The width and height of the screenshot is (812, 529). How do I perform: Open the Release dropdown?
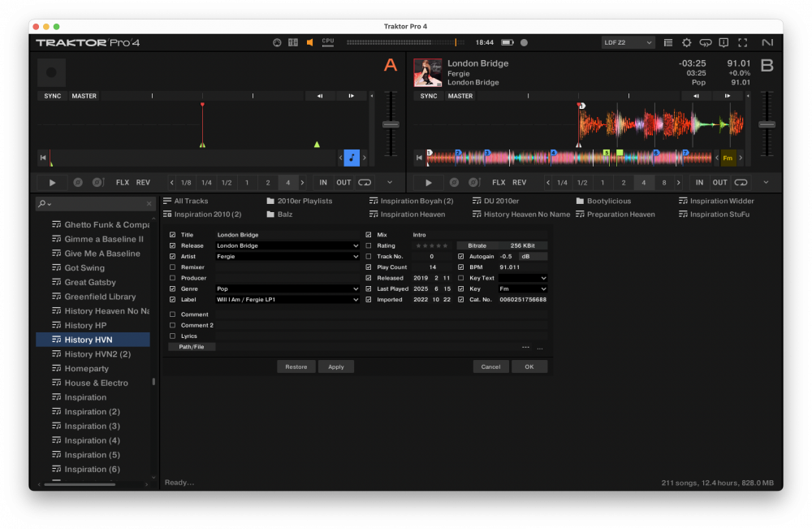[x=356, y=245]
